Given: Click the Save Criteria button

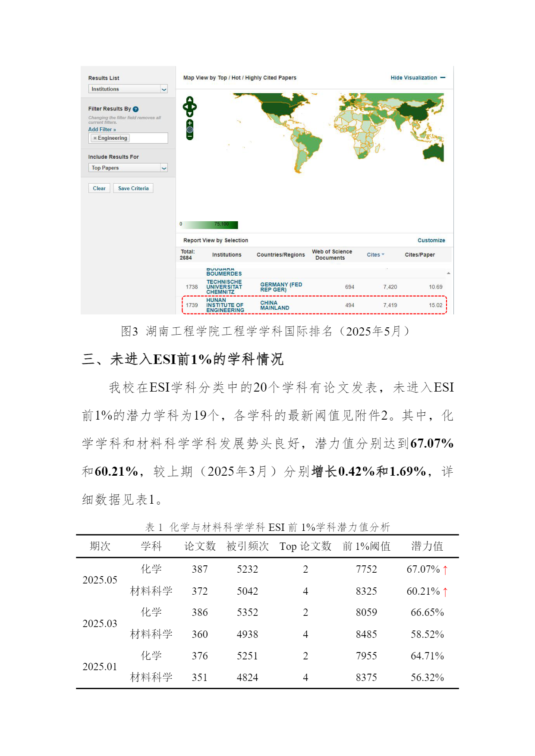Looking at the screenshot, I should pyautogui.click(x=133, y=188).
